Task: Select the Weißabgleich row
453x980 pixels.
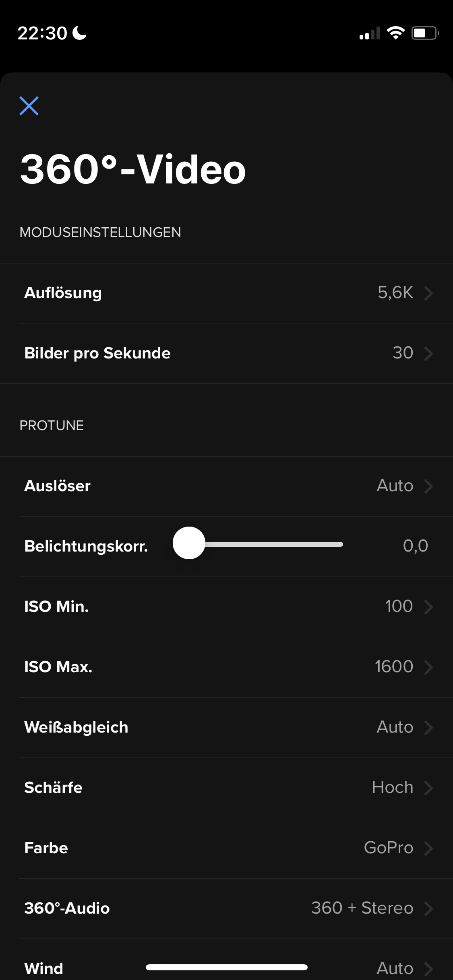Action: (x=226, y=728)
